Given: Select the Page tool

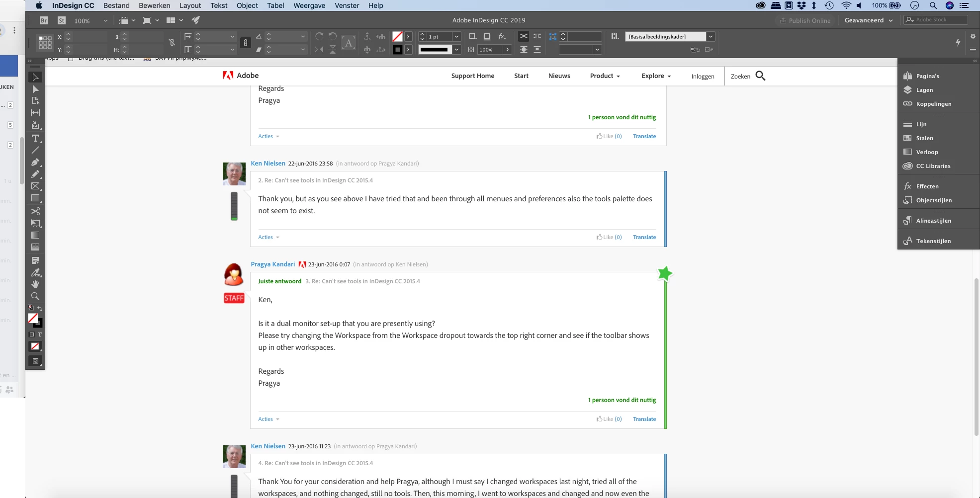Looking at the screenshot, I should pos(35,101).
